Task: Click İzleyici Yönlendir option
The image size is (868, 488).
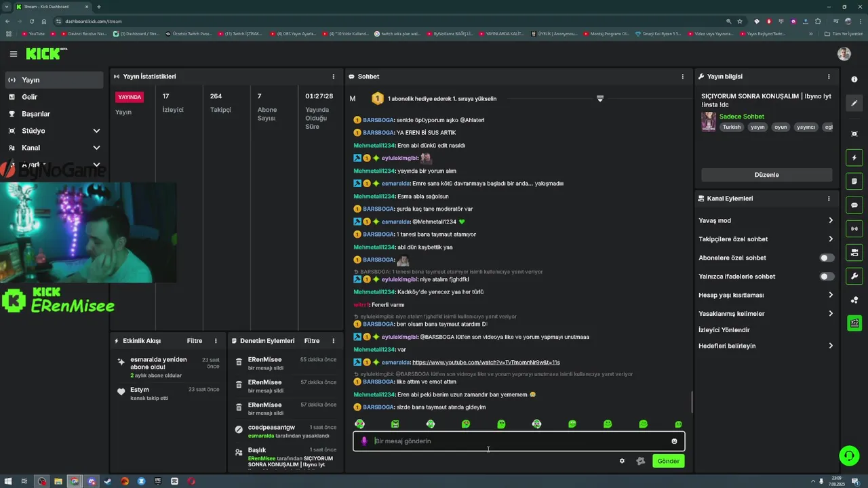Action: pos(724,330)
